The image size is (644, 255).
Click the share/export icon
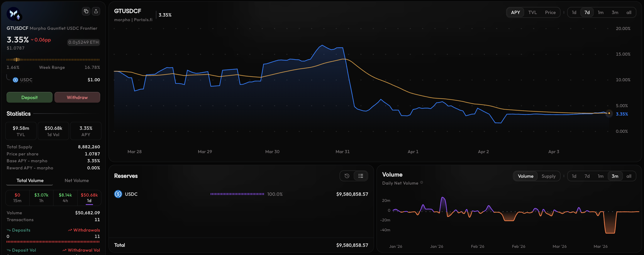click(x=96, y=11)
